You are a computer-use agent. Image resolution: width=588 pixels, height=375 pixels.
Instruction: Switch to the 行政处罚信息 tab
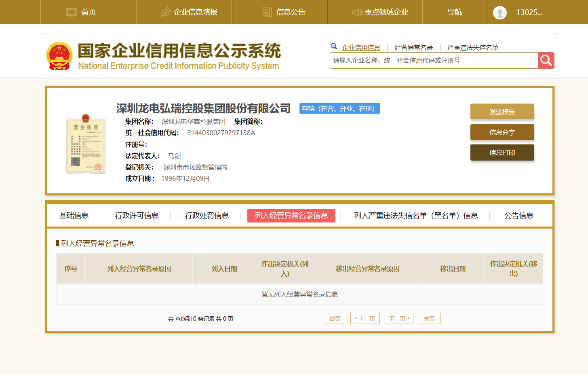point(207,216)
